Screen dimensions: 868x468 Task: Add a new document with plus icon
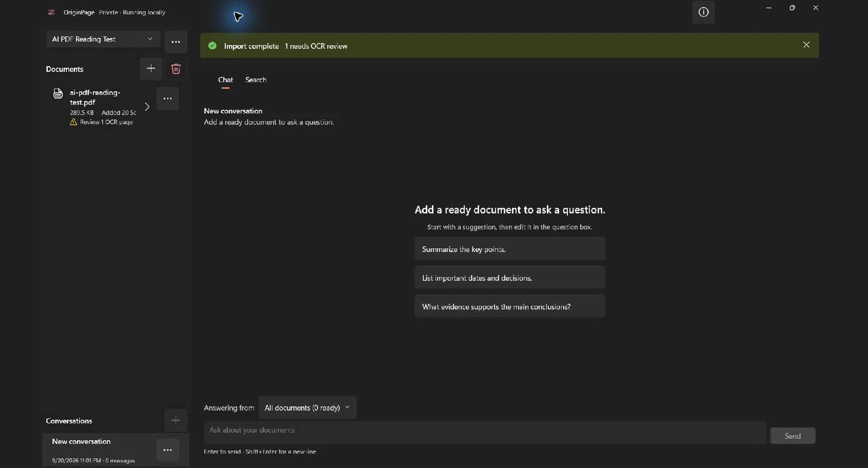tap(151, 68)
